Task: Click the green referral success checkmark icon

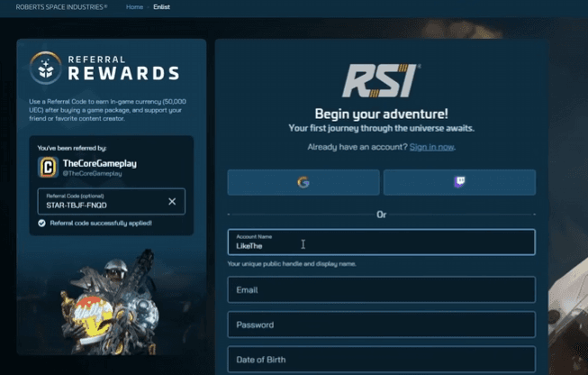Action: (41, 224)
